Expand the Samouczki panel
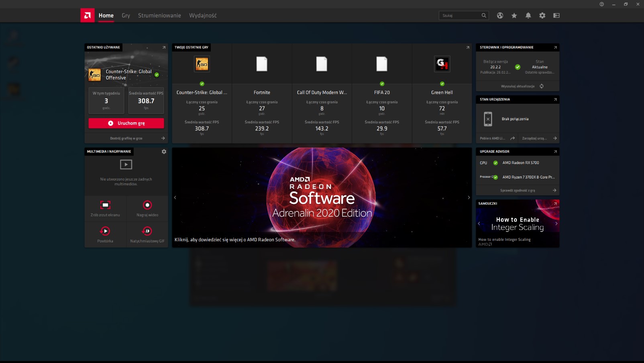 [x=555, y=203]
